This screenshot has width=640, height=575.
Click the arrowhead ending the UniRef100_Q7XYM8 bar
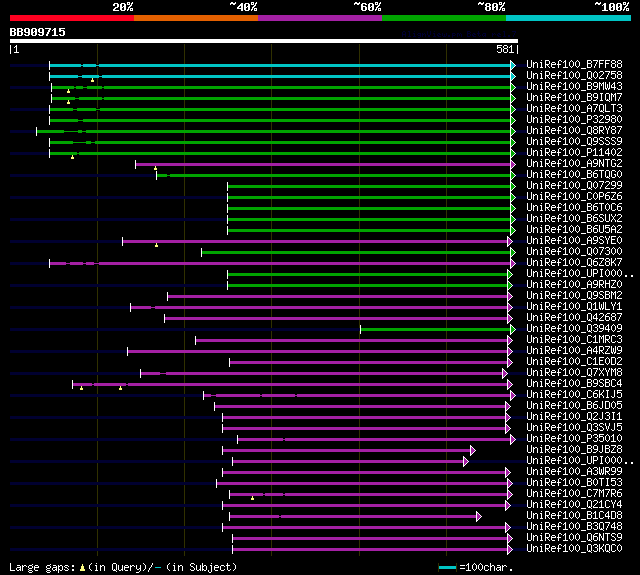pyautogui.click(x=505, y=373)
